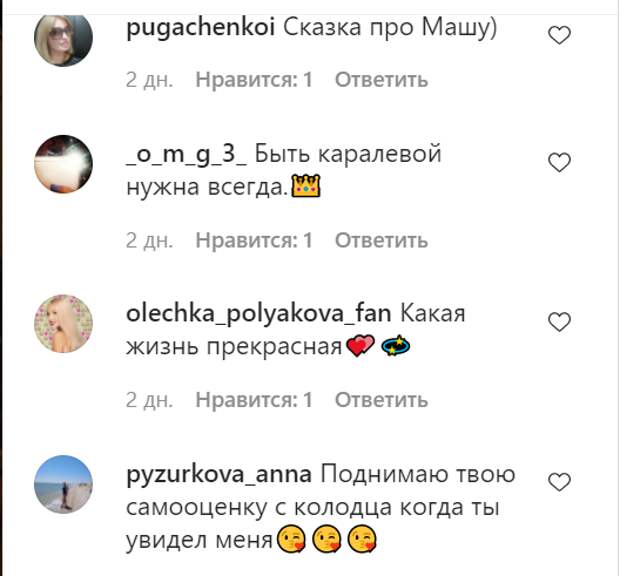
Task: Open the 2 дн. timestamp under pugachenkoi comment
Action: (x=149, y=80)
